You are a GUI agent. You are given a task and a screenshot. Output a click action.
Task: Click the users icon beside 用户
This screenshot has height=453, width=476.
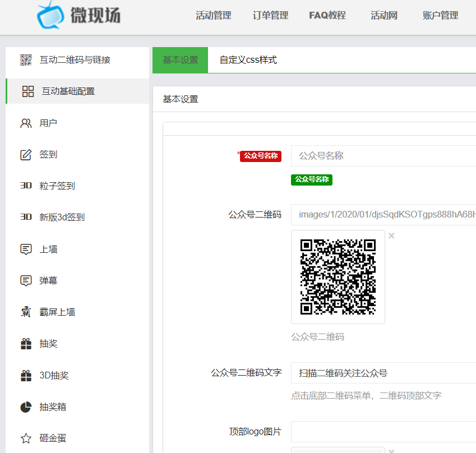click(x=26, y=123)
